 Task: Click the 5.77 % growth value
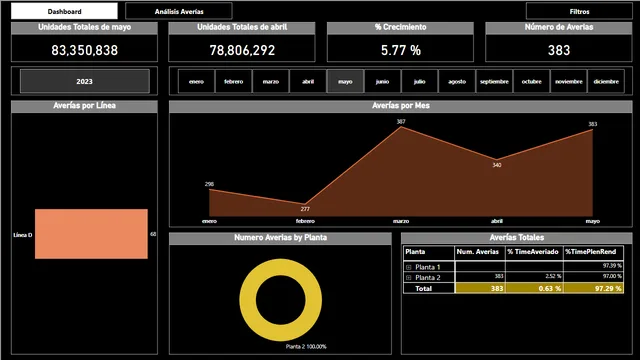(400, 50)
